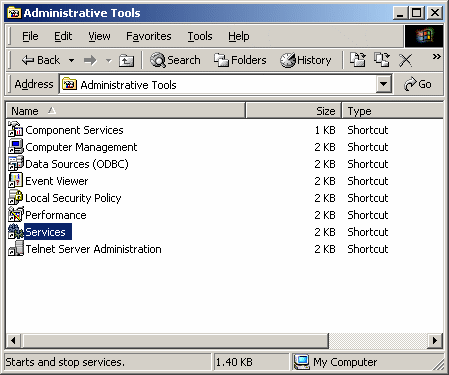Select the Telnet Server Administration name text
449x375 pixels.
[94, 249]
